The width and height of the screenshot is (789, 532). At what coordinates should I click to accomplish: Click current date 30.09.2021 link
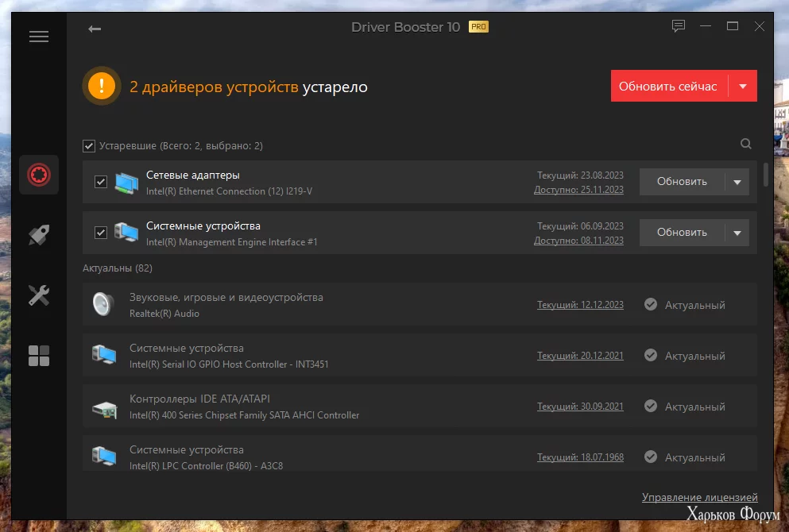click(x=580, y=407)
